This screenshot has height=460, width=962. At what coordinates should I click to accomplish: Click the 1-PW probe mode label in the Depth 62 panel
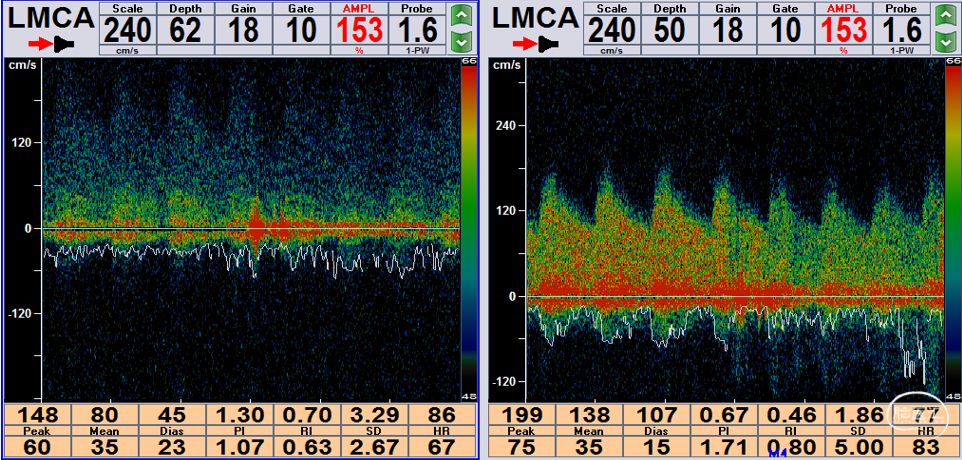click(x=417, y=51)
